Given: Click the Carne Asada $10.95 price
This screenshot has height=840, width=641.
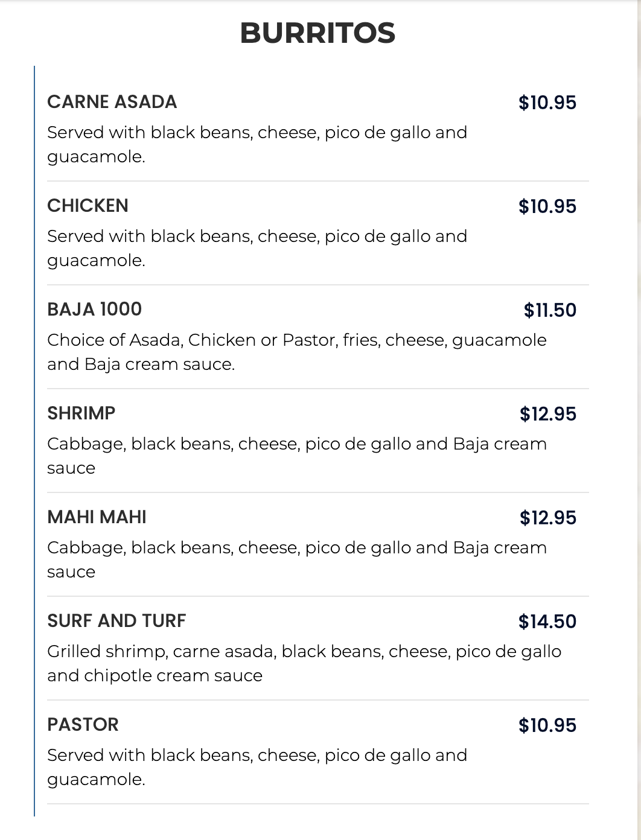Looking at the screenshot, I should coord(547,103).
